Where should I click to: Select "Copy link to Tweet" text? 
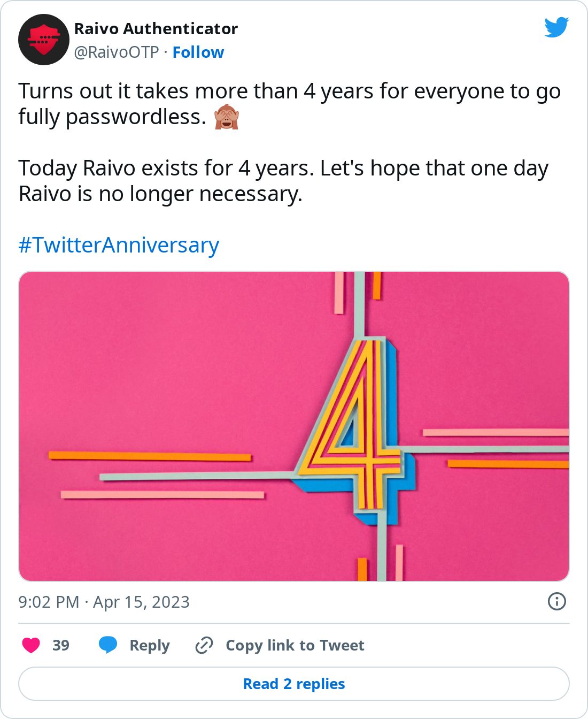pyautogui.click(x=295, y=645)
